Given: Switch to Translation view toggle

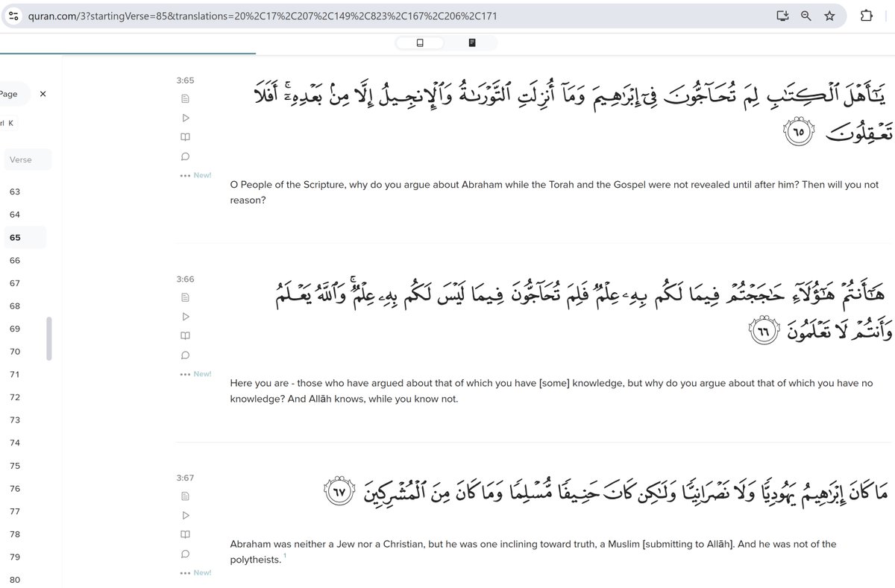Looking at the screenshot, I should click(x=421, y=43).
